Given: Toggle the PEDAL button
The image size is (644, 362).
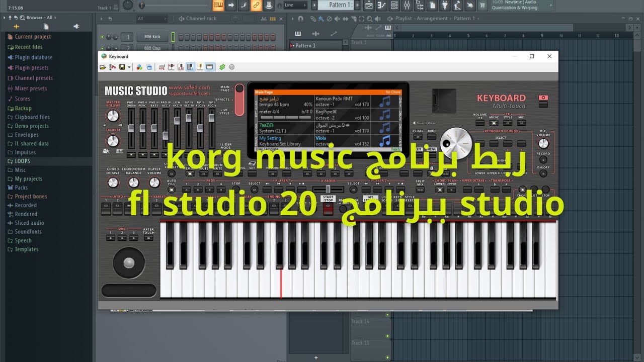Looking at the screenshot, I should tap(418, 137).
